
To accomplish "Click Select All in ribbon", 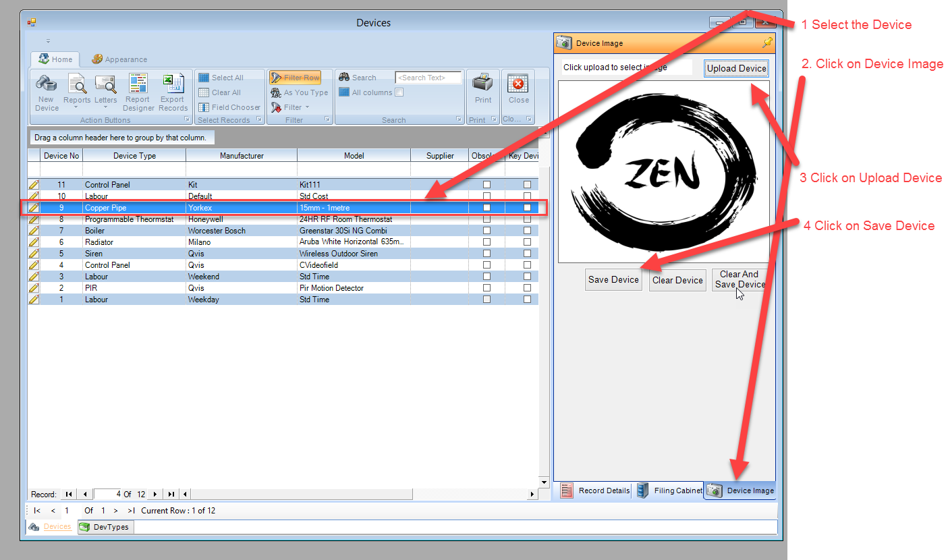I will pyautogui.click(x=221, y=78).
